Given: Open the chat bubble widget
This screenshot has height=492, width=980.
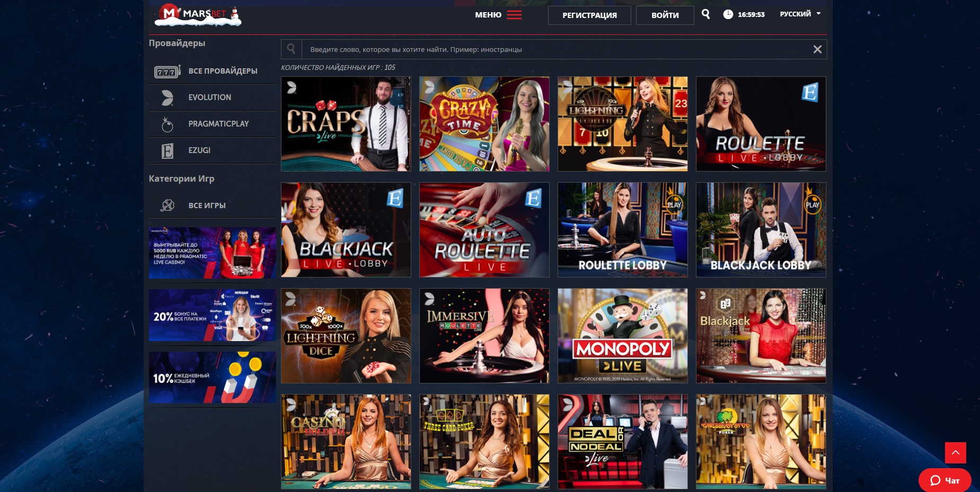Looking at the screenshot, I should pos(945,480).
